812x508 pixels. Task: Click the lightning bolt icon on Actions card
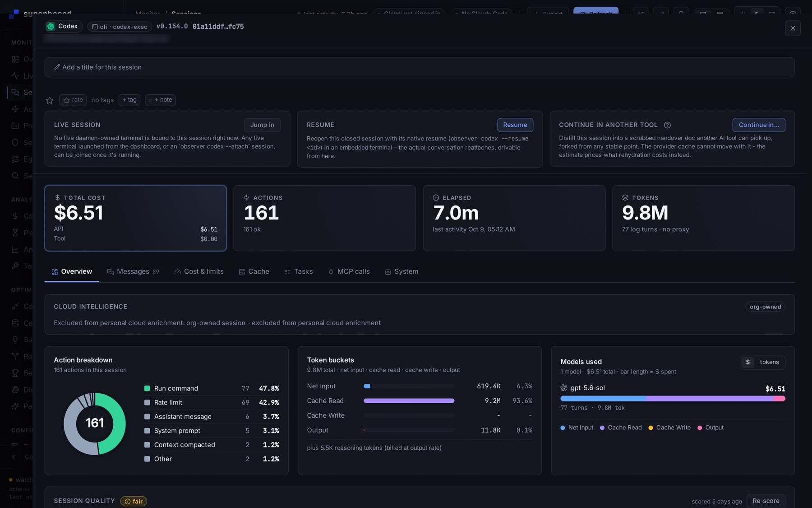(x=246, y=198)
